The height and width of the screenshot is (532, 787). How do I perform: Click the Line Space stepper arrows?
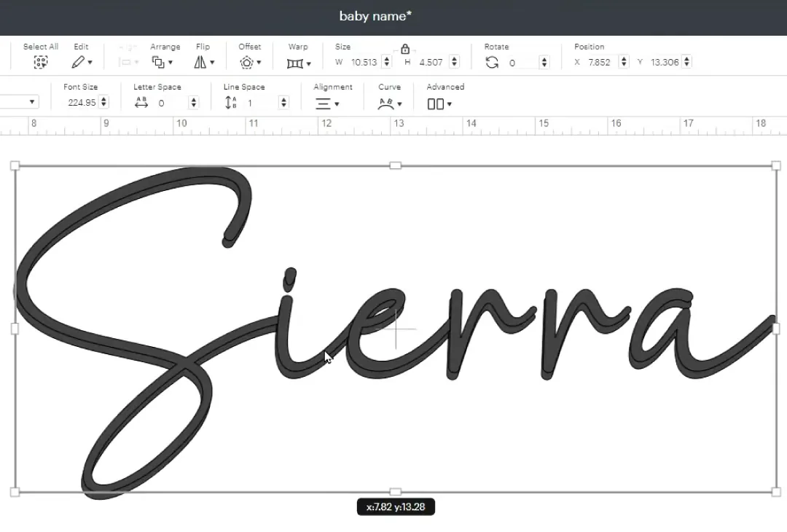[284, 102]
